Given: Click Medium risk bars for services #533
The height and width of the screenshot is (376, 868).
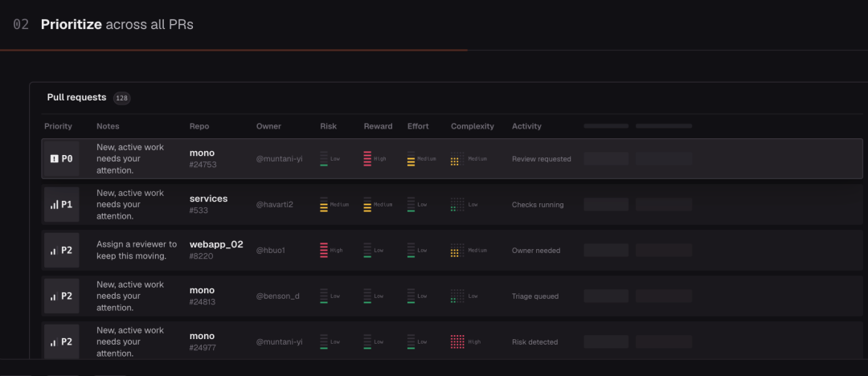Looking at the screenshot, I should 324,204.
